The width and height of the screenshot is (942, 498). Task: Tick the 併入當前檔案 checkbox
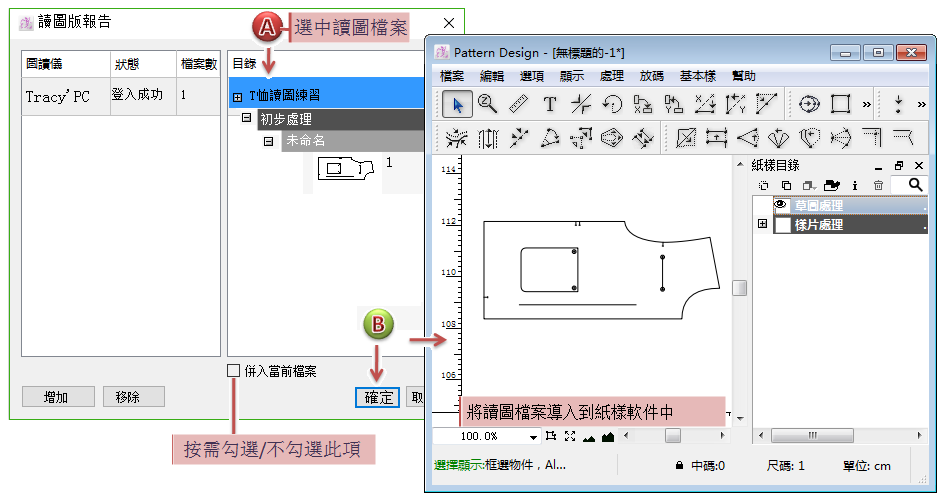(234, 371)
